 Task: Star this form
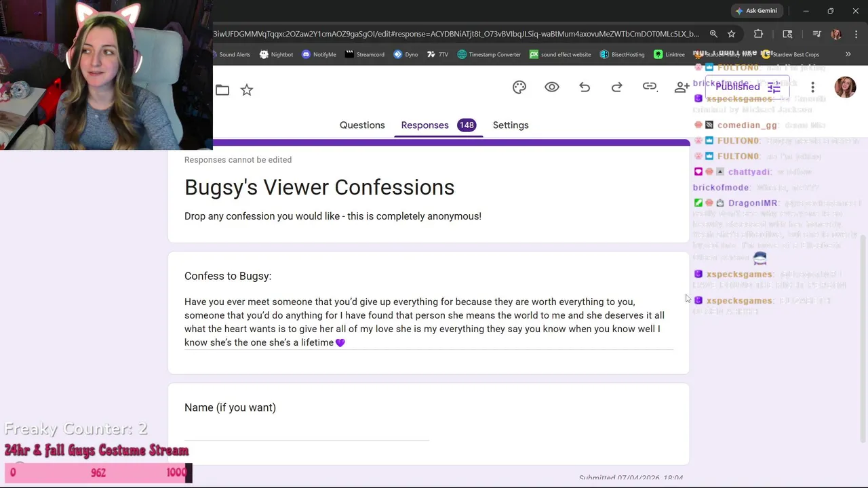(247, 89)
